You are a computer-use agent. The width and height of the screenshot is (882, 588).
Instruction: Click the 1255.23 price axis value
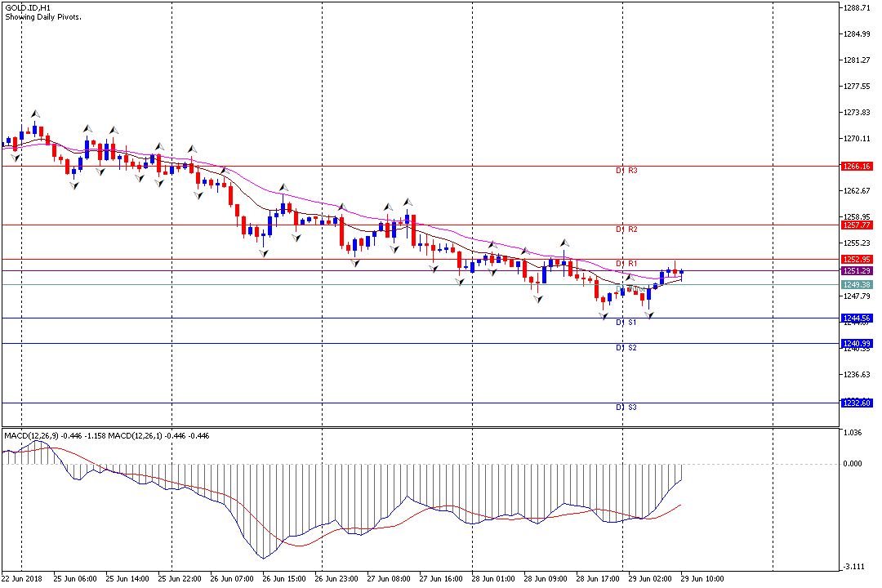pos(857,243)
